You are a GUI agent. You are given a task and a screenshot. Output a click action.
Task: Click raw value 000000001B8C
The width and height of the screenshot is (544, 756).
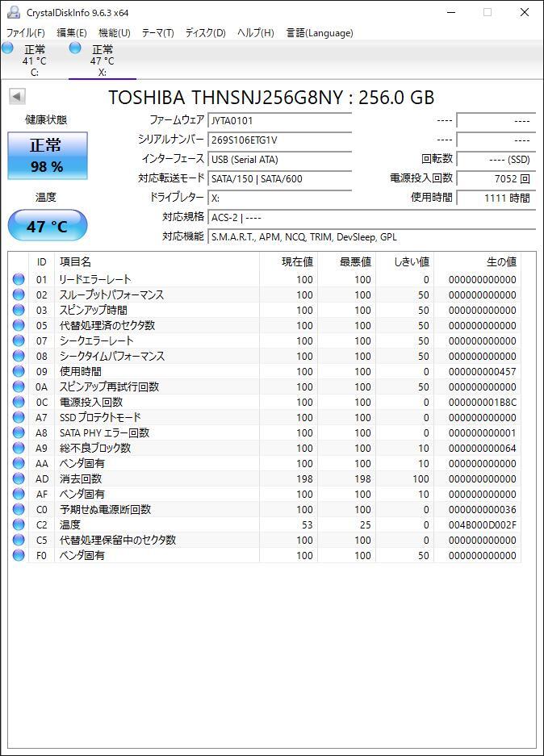[x=483, y=402]
